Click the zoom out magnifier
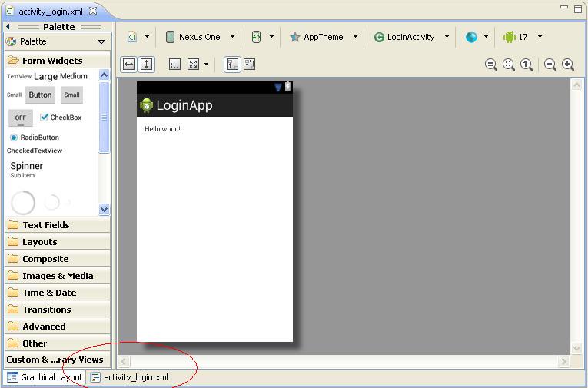The height and width of the screenshot is (388, 588). (x=550, y=65)
